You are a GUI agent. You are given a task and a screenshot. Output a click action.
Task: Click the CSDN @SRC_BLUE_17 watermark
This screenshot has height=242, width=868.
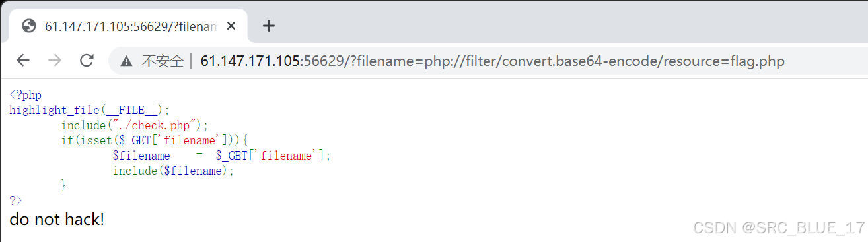tap(779, 227)
